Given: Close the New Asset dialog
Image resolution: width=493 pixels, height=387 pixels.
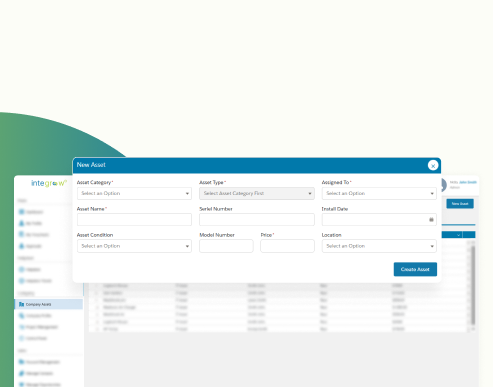Looking at the screenshot, I should coord(433,165).
